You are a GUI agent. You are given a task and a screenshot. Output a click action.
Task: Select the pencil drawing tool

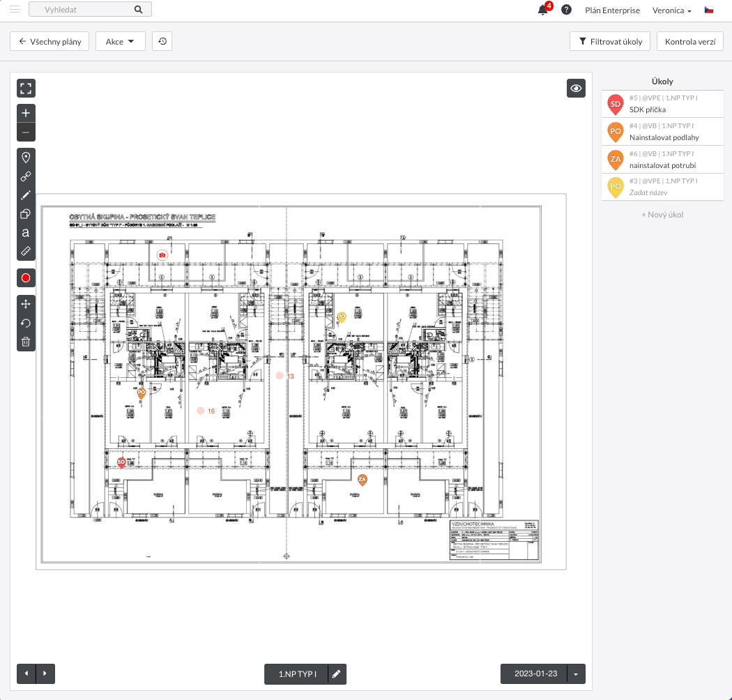[26, 195]
